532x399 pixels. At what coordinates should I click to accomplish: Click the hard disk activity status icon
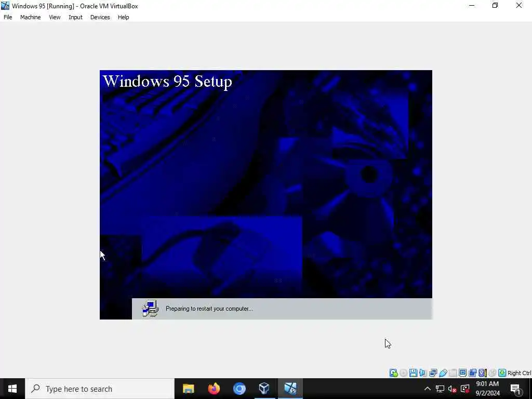click(x=394, y=373)
